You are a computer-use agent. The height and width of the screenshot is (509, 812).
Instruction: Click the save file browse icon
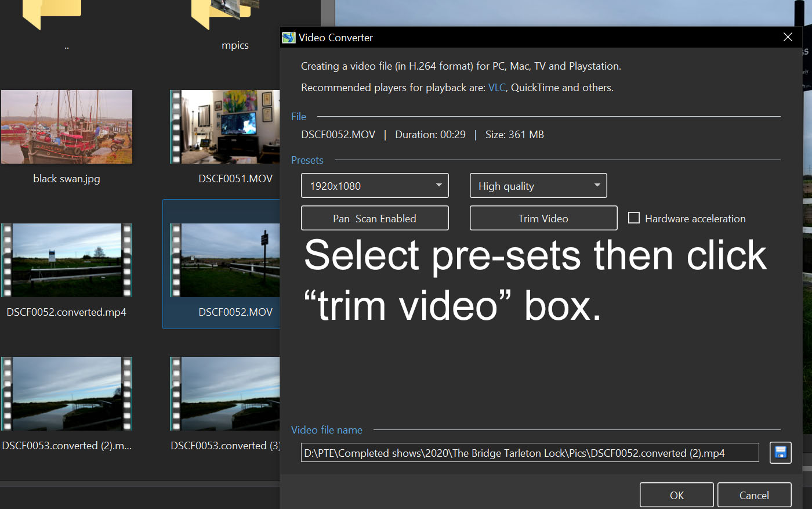click(780, 453)
